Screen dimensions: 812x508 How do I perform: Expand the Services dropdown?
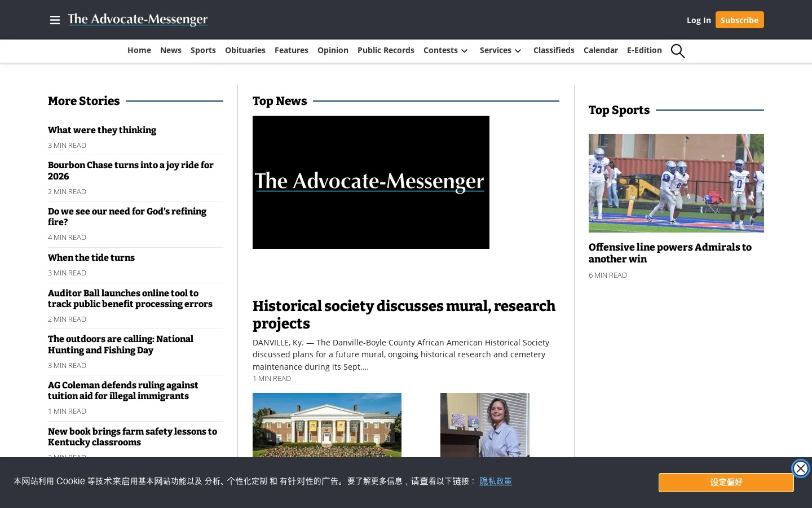[501, 50]
